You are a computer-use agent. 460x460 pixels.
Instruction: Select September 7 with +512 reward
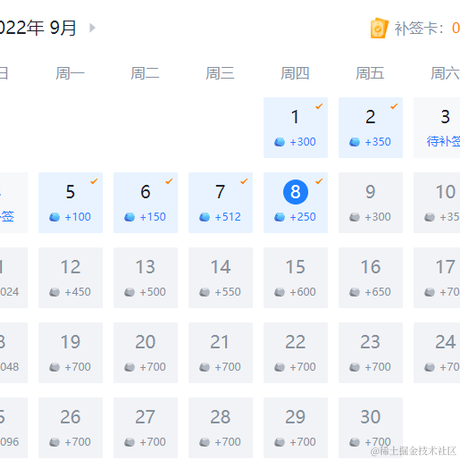click(x=221, y=203)
